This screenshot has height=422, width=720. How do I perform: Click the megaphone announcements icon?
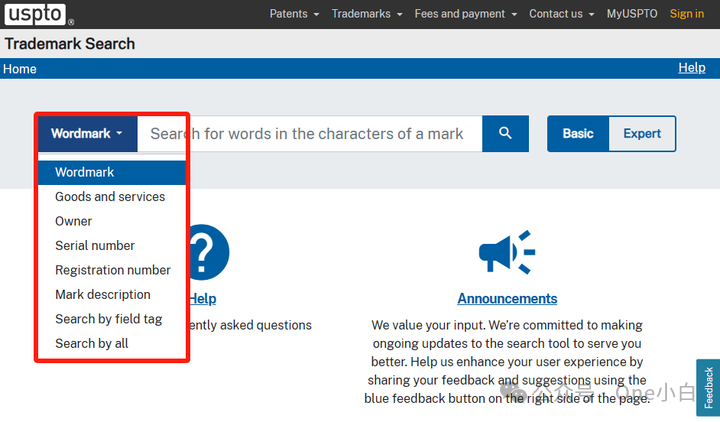(x=507, y=252)
